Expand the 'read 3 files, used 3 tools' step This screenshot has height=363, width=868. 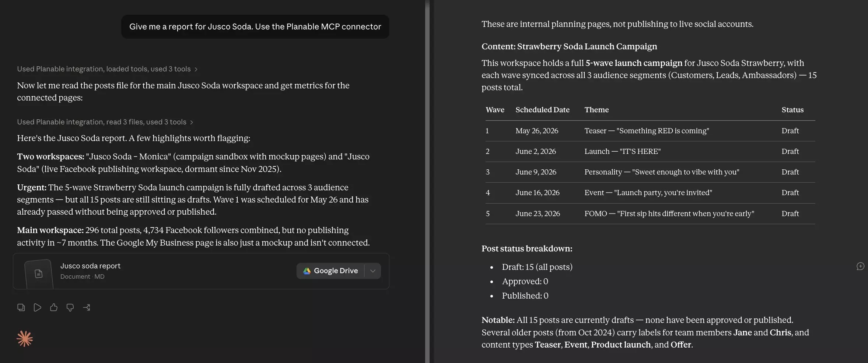[x=105, y=122]
